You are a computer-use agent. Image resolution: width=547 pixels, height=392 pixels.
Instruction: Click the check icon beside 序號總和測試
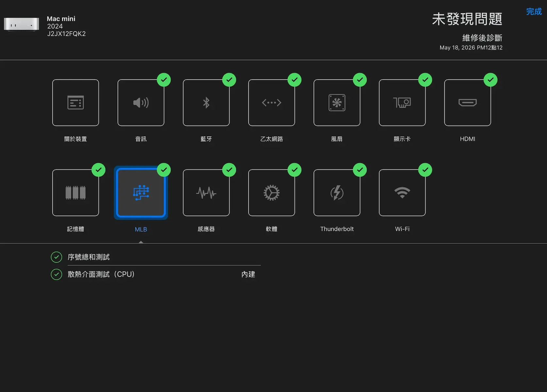(x=57, y=257)
